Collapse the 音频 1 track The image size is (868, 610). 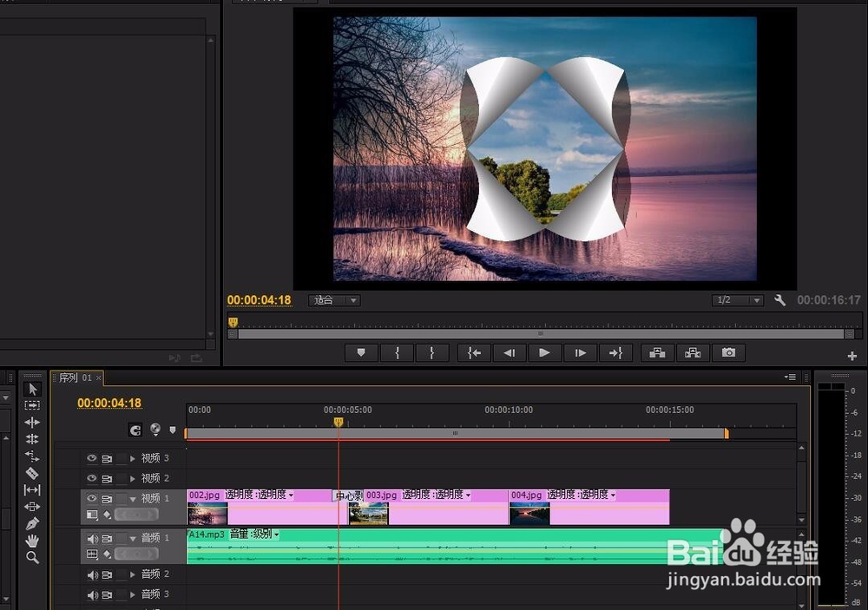click(x=132, y=538)
